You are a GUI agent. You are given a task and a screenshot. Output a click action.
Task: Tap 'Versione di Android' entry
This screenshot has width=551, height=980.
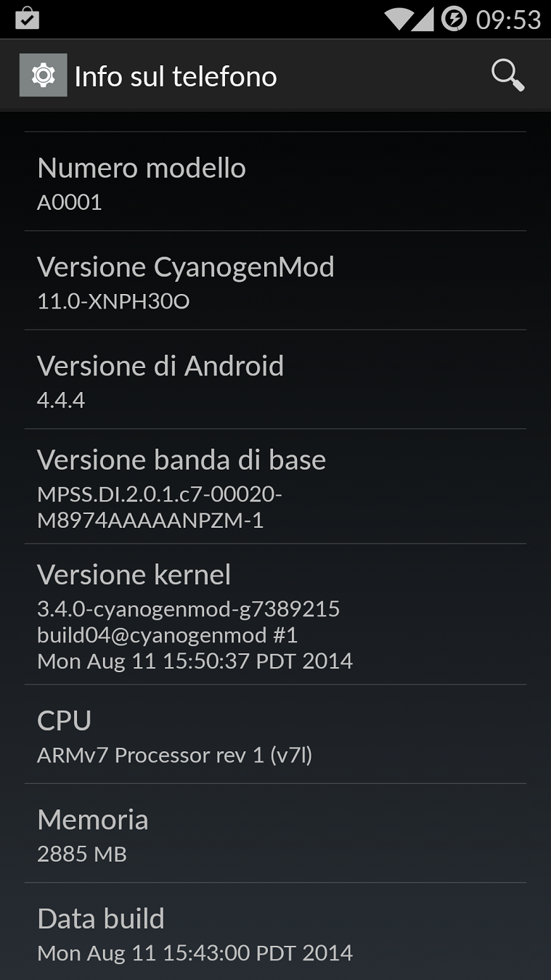coord(275,380)
